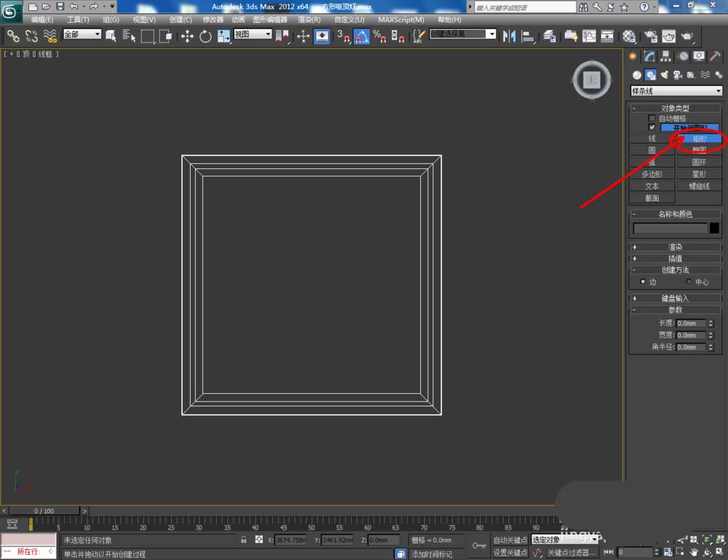Open 视图 reference coordinate dropdown

(253, 34)
